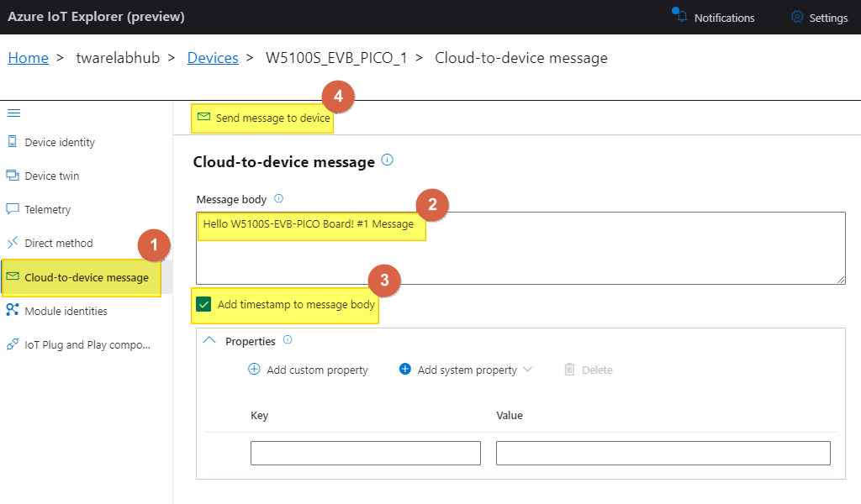This screenshot has width=861, height=504.
Task: Click the info icon next to Cloud-to-device message heading
Action: 387,160
